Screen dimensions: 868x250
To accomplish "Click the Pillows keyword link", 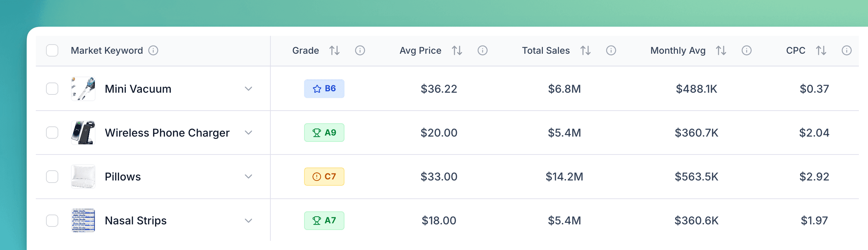I will click(122, 177).
